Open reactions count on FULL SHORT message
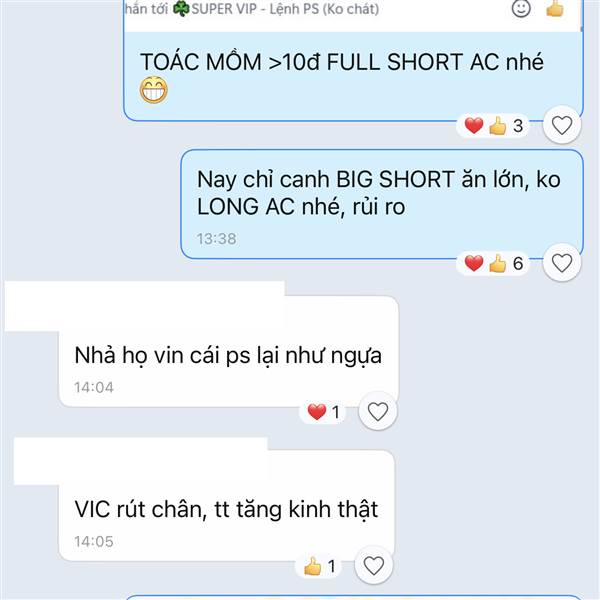The width and height of the screenshot is (600, 600). (493, 126)
